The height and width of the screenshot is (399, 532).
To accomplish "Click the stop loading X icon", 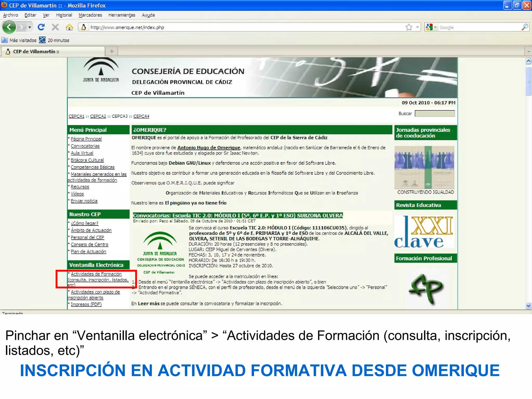I will 55,27.
